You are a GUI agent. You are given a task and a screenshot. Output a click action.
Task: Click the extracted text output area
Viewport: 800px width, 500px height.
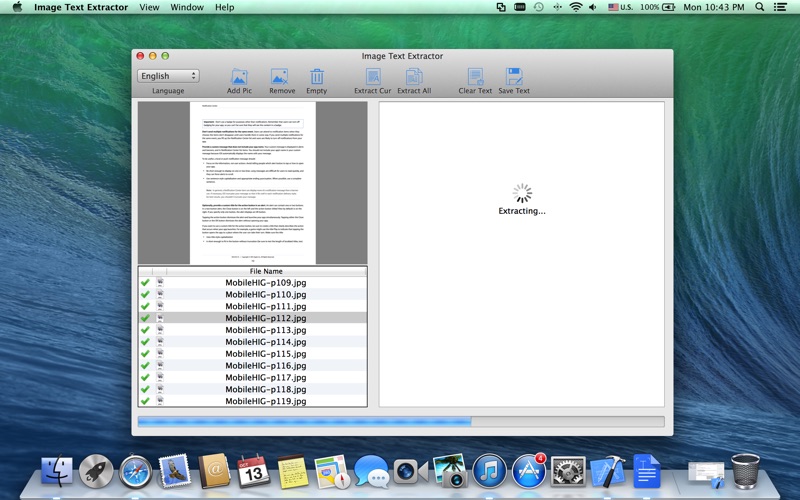tap(521, 254)
